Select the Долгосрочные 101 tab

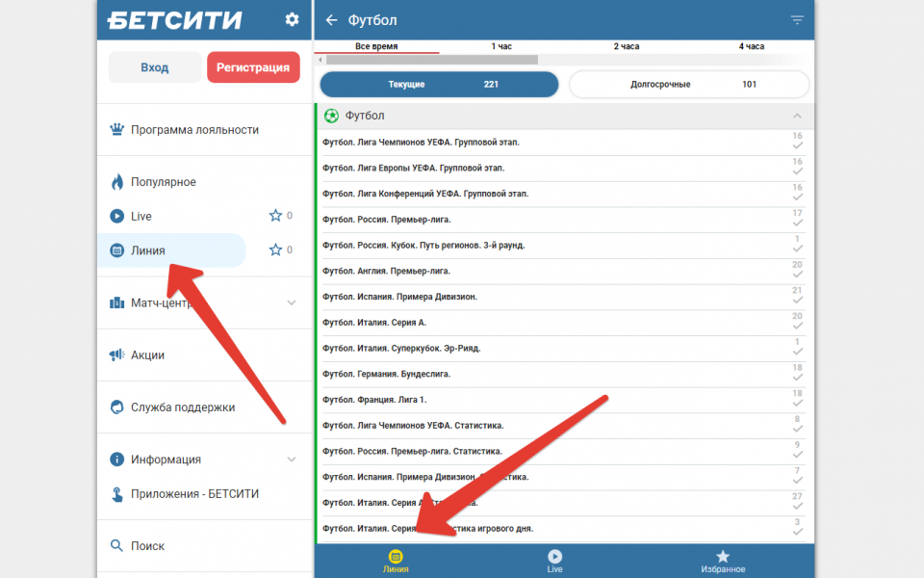(692, 85)
